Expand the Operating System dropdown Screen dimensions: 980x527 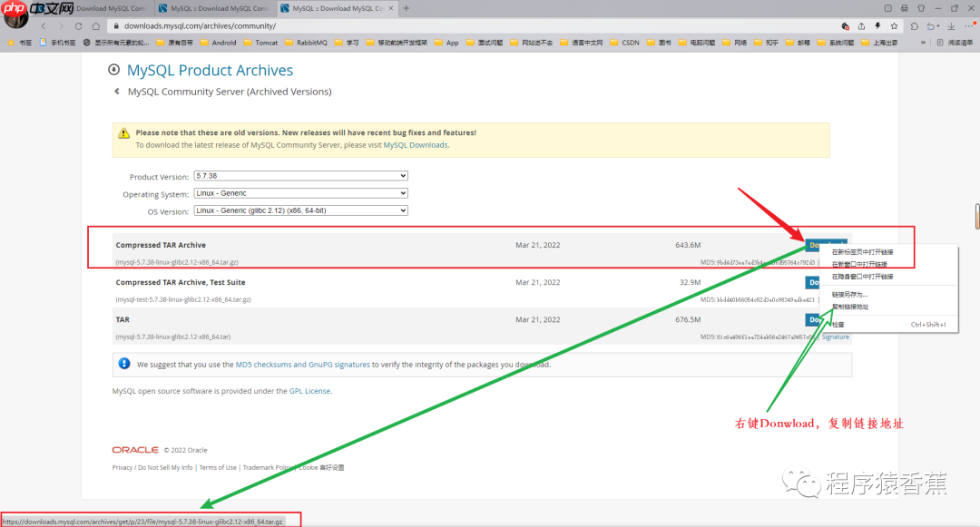coord(300,193)
